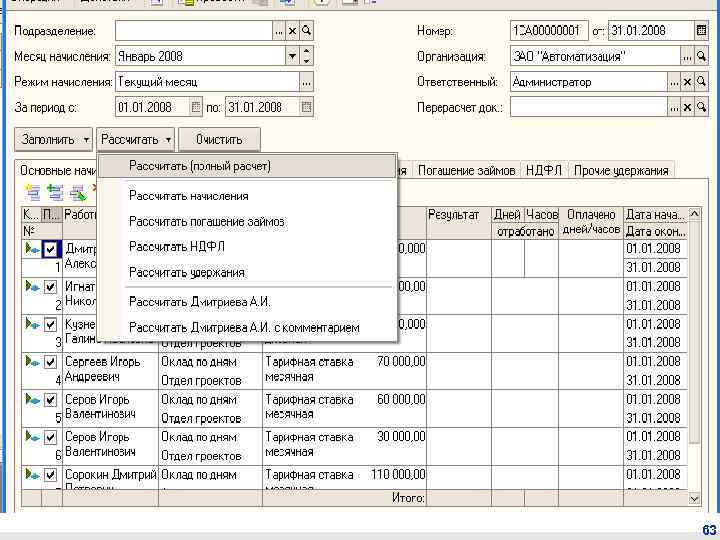Viewport: 720px width, 540px height.
Task: Open Ответственный selection ellipsis button
Action: (674, 82)
